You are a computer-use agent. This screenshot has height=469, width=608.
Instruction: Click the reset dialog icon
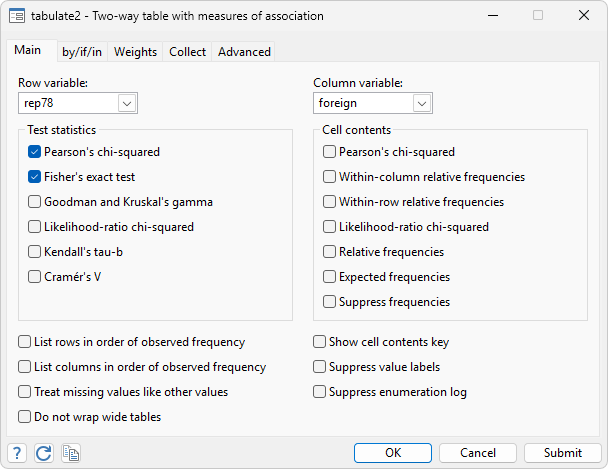43,453
